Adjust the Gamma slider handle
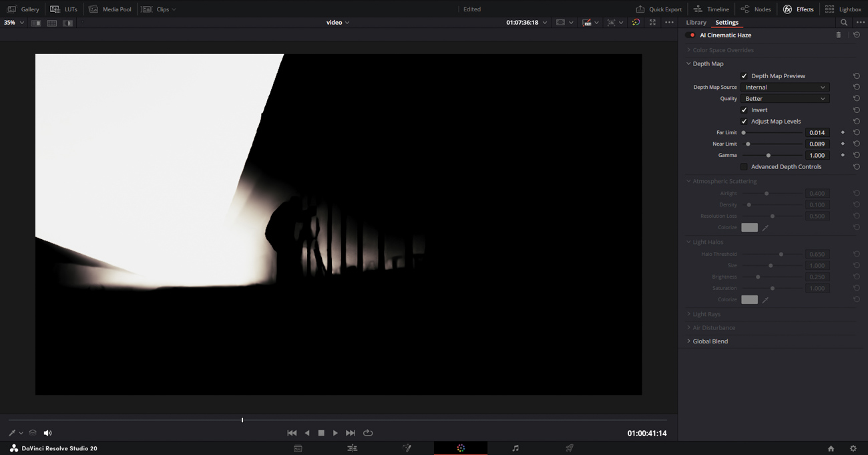This screenshot has height=455, width=868. pos(769,156)
